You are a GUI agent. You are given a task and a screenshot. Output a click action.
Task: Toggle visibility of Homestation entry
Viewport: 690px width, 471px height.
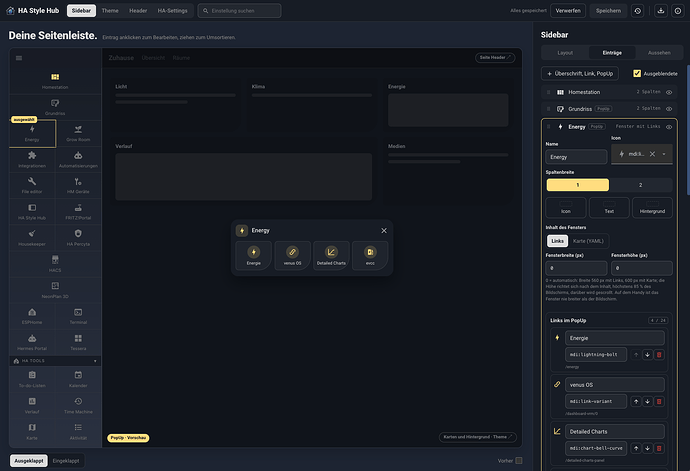pos(669,92)
